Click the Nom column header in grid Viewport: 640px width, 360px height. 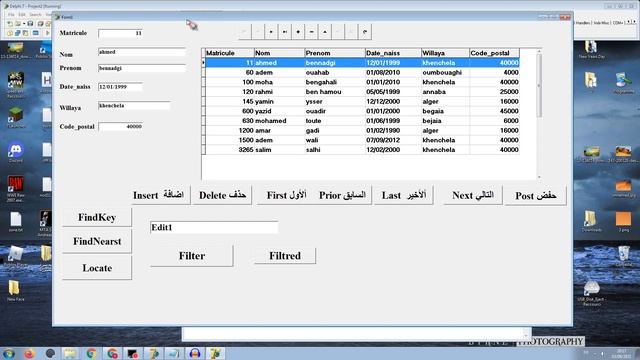279,53
